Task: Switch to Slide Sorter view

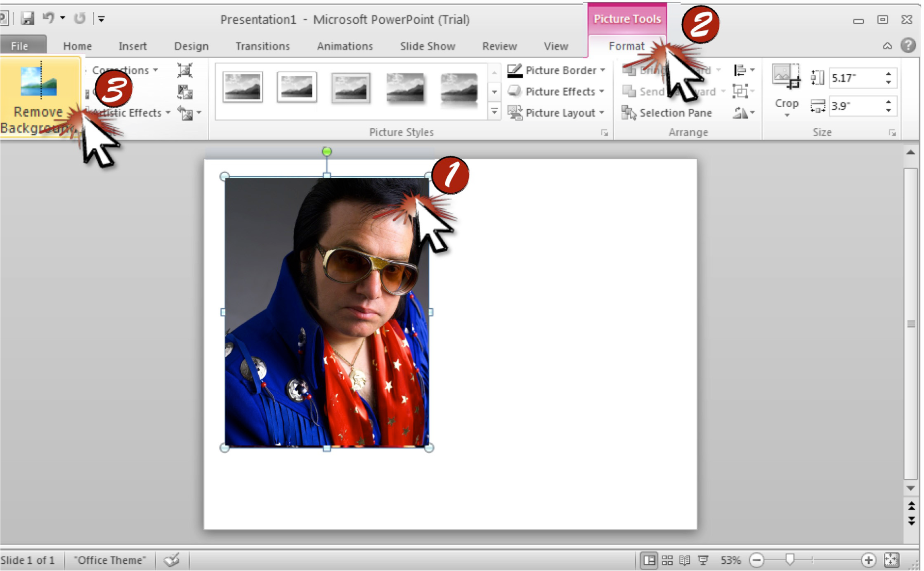Action: pos(667,560)
